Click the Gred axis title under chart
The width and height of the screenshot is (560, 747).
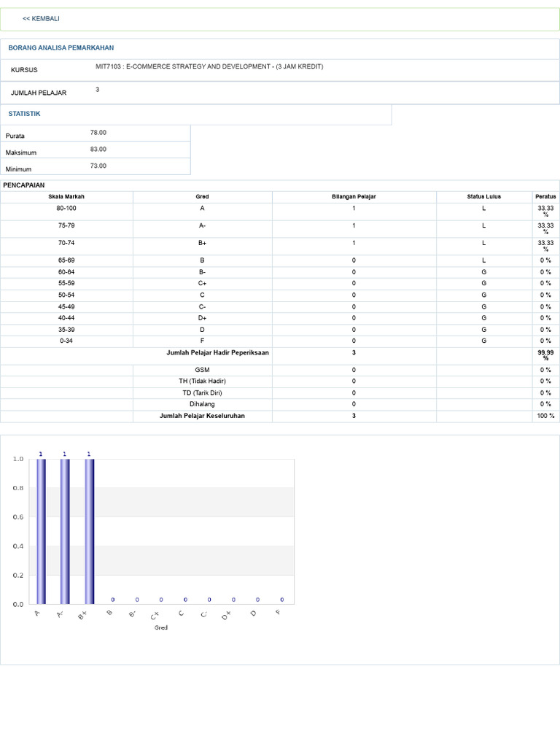coord(161,628)
